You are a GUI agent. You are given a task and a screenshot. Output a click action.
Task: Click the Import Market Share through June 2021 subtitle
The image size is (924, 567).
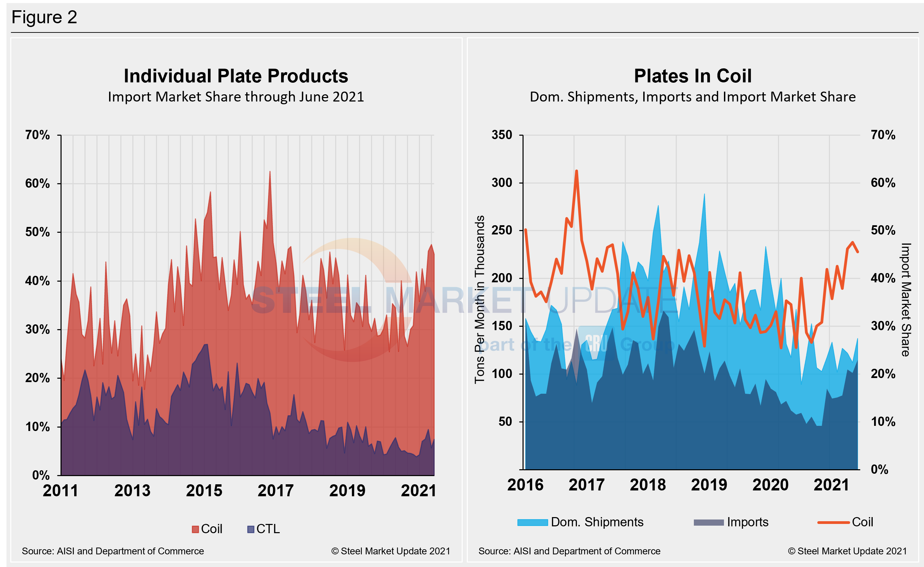click(x=236, y=97)
